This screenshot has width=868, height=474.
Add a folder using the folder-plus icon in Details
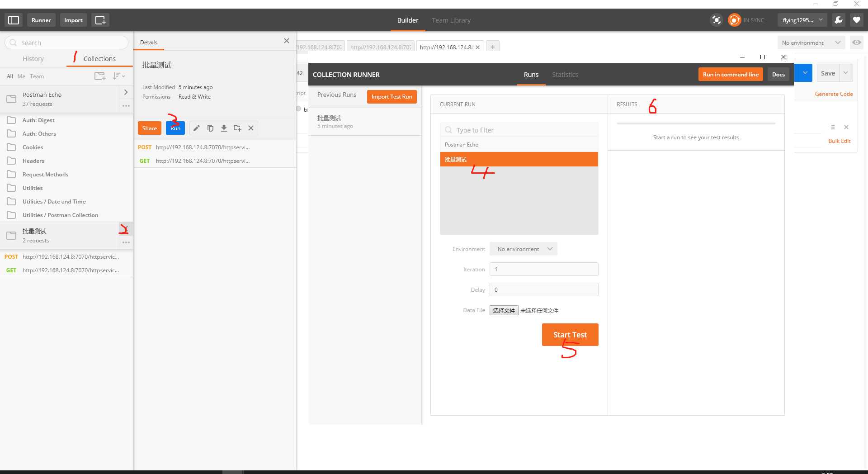coord(237,128)
